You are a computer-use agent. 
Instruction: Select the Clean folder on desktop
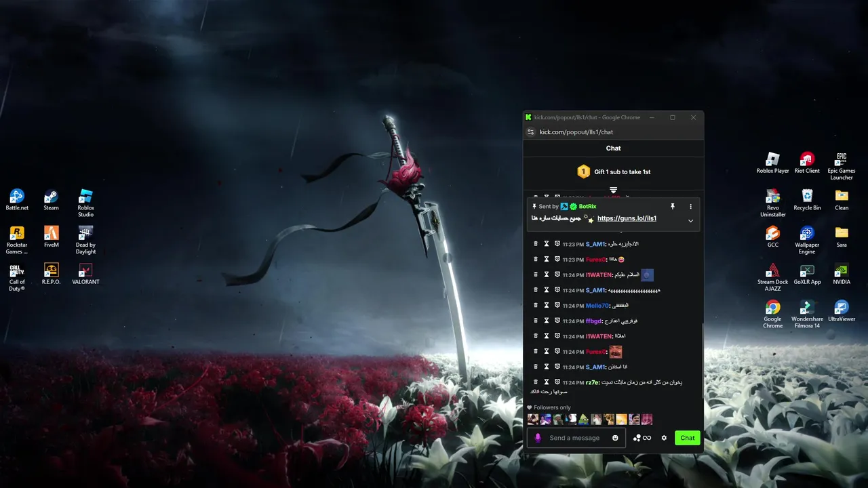pos(842,200)
